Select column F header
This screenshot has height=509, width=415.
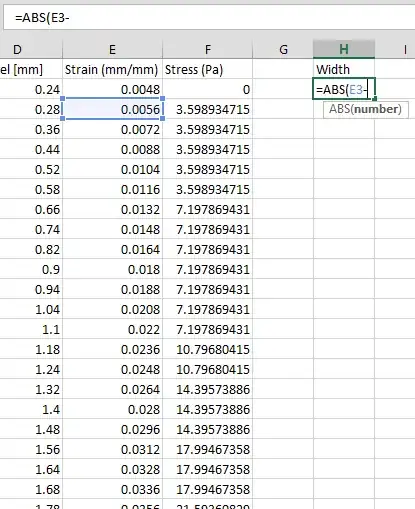pyautogui.click(x=207, y=49)
